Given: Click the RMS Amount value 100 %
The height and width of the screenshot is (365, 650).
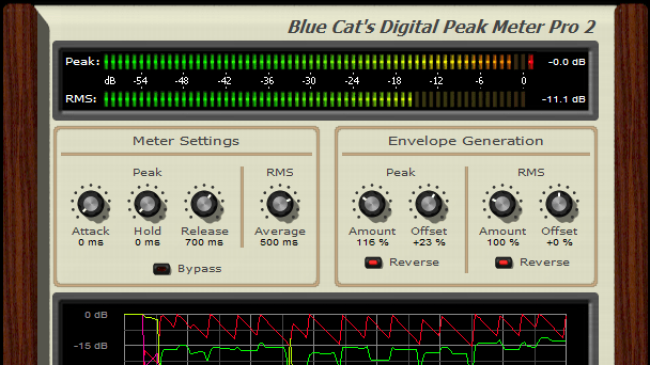Looking at the screenshot, I should tap(503, 242).
